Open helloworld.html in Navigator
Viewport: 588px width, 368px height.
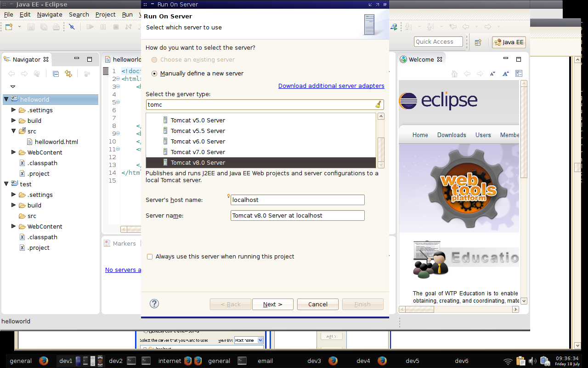[x=52, y=142]
